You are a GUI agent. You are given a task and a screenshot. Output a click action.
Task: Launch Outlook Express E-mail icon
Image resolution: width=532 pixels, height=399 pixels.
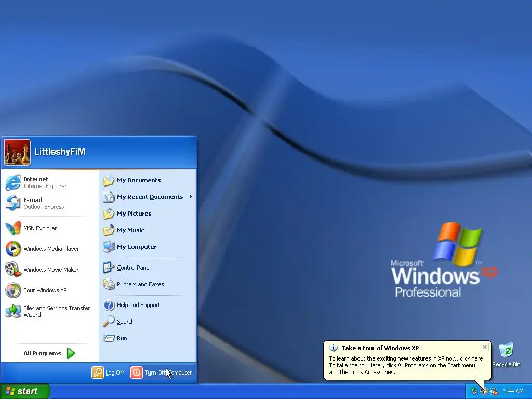[x=13, y=203]
